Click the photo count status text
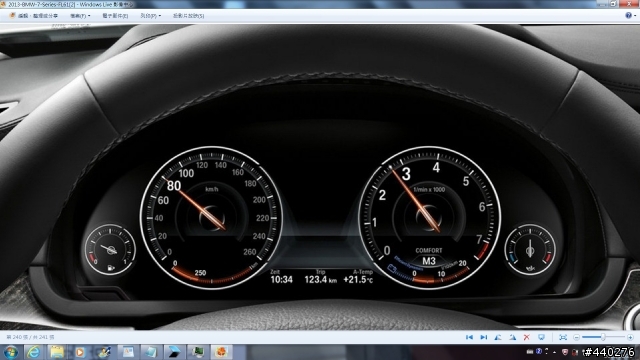This screenshot has height=360, width=640. 30,337
